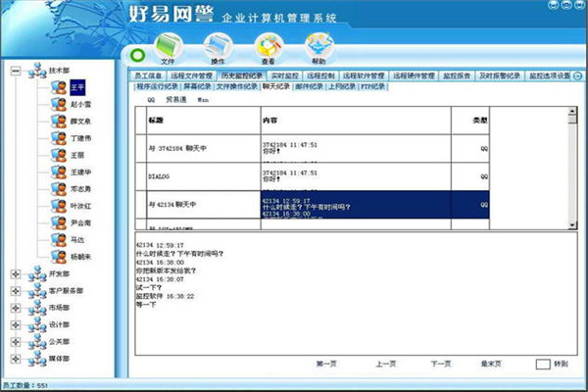
Task: Open the FTP纪录 sub-tab
Action: click(x=373, y=86)
